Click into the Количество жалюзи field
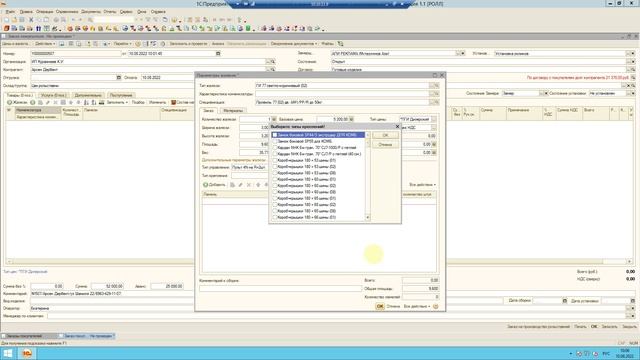 [x=255, y=119]
